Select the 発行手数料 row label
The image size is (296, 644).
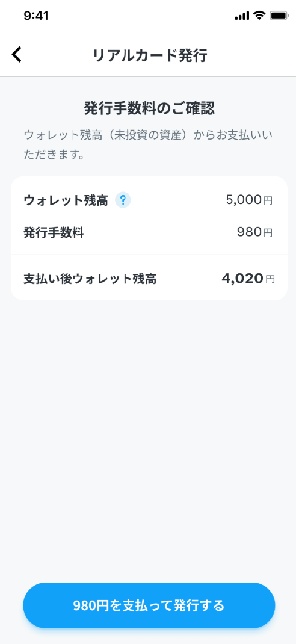pyautogui.click(x=54, y=233)
